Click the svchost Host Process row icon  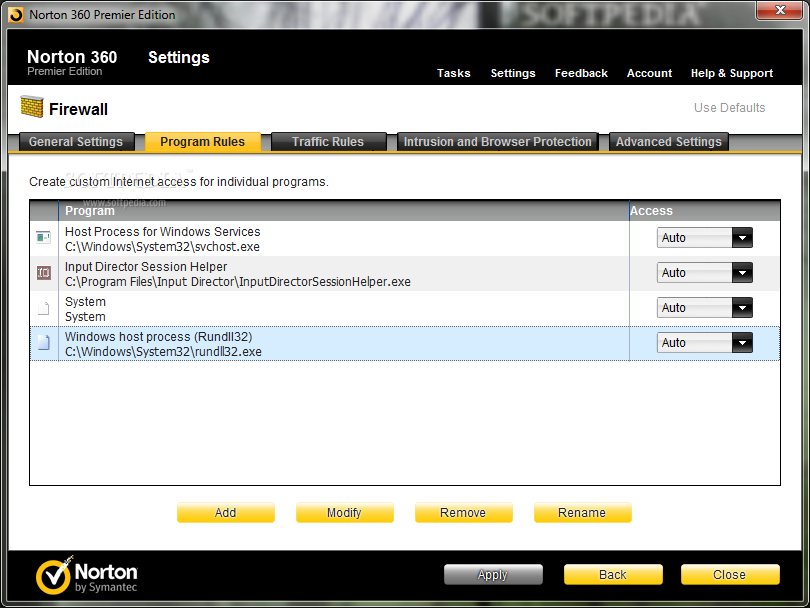coord(43,238)
